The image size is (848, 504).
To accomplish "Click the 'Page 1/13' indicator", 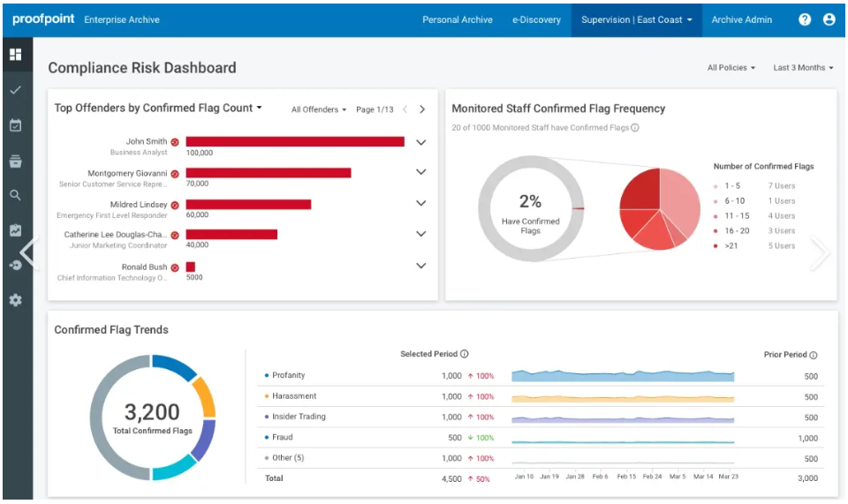I will pyautogui.click(x=375, y=109).
